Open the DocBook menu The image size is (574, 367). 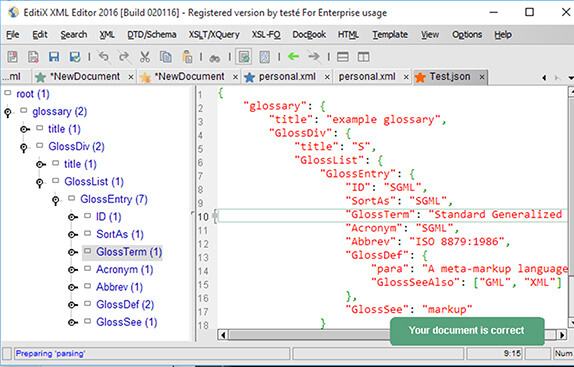click(x=309, y=35)
